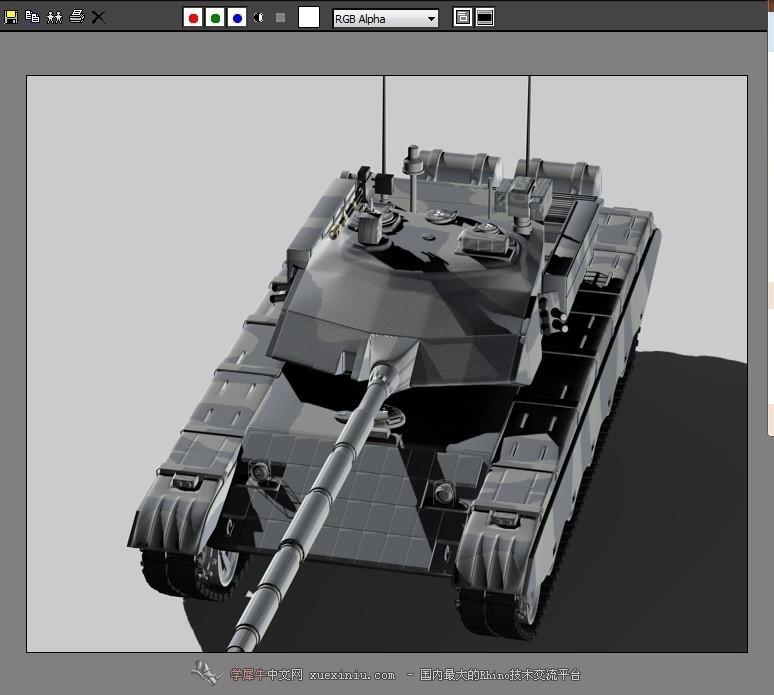
Task: Copy the rendered image to the clipboard
Action: point(33,17)
